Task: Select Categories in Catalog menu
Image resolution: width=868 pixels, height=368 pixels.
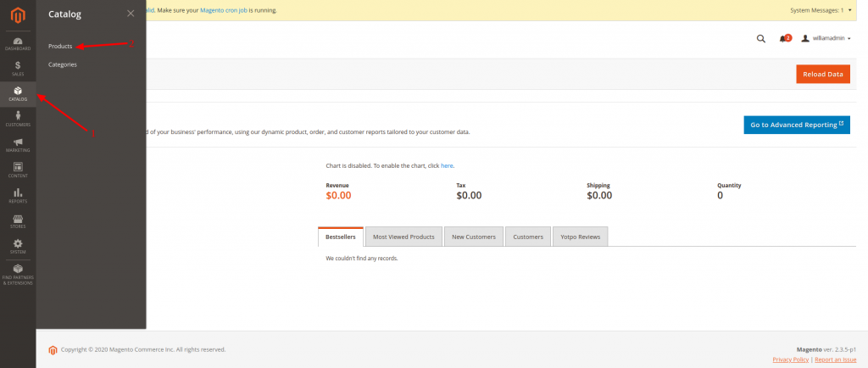Action: pos(63,64)
